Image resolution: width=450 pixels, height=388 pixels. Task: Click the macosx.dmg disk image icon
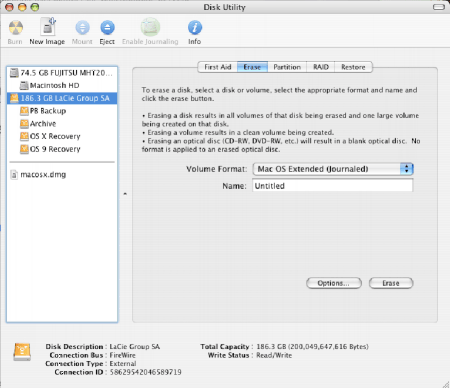click(14, 175)
